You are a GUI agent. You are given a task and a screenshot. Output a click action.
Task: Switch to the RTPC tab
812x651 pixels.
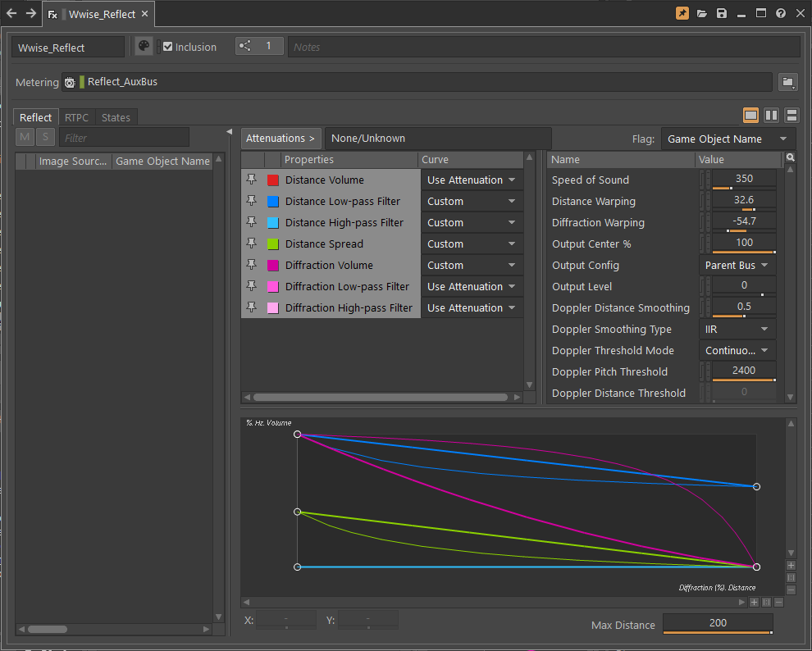pos(76,117)
